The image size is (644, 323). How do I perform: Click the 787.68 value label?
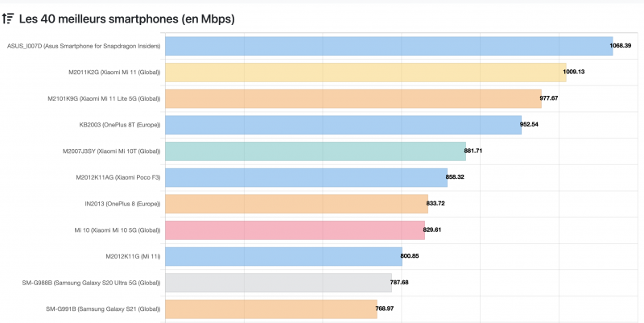[x=399, y=282]
